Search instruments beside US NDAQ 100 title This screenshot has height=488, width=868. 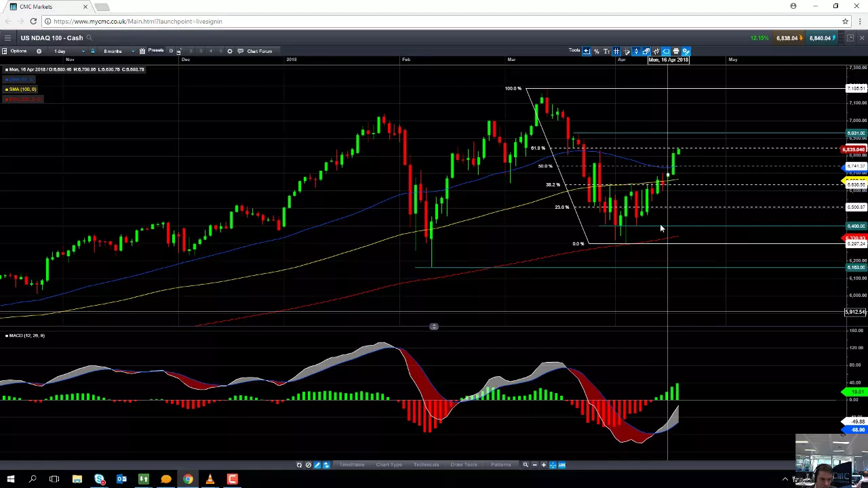[89, 38]
